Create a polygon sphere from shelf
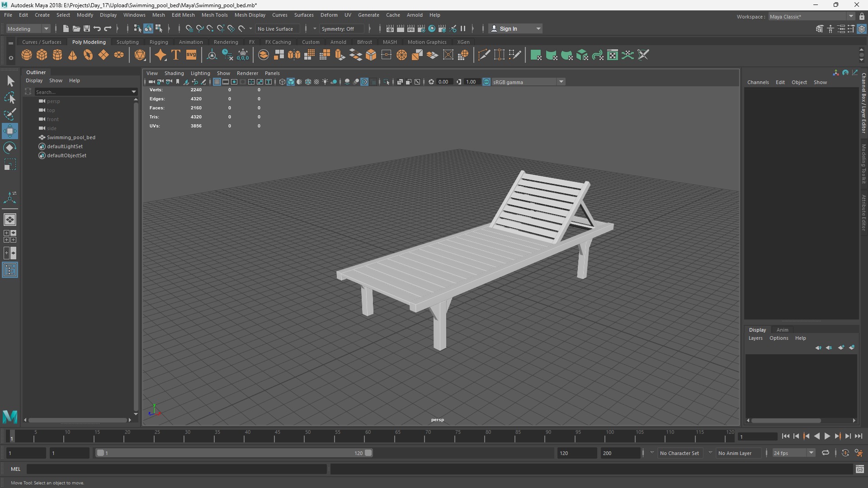The height and width of the screenshot is (488, 868). [x=27, y=55]
